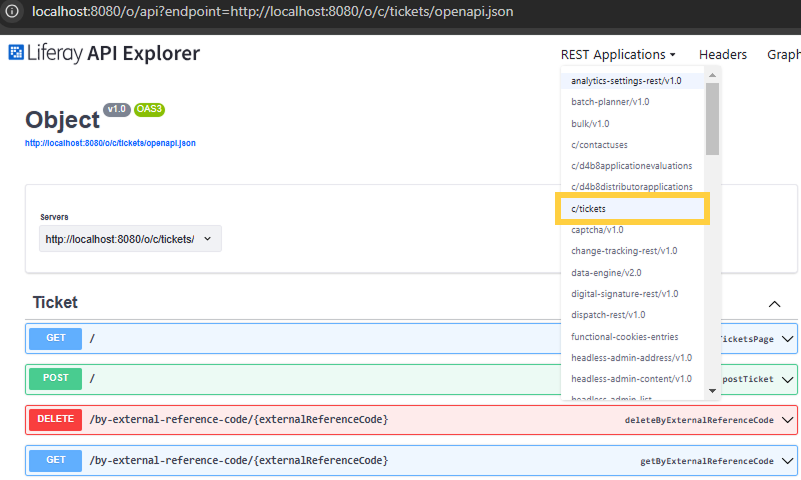The image size is (801, 480).
Task: Click scroll down arrow of applications list
Action: click(x=712, y=391)
